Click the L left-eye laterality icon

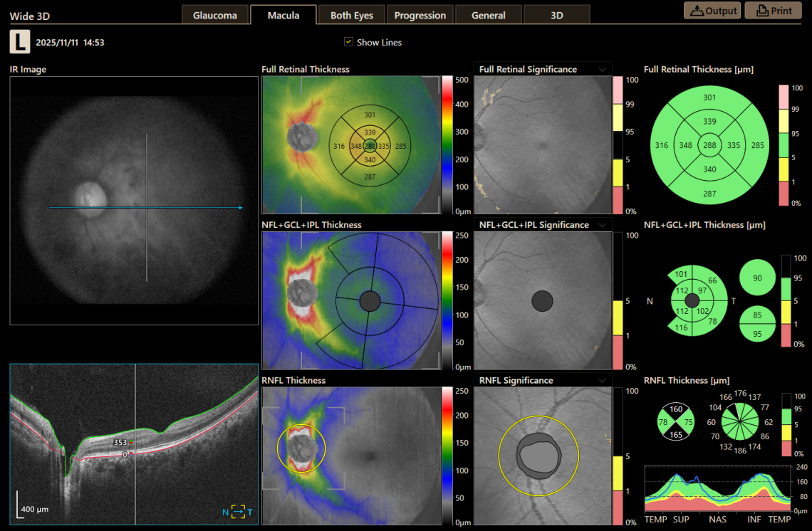pos(19,42)
